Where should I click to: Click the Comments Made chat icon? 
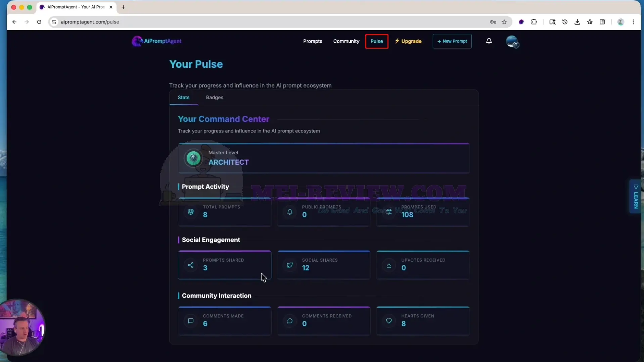(191, 321)
